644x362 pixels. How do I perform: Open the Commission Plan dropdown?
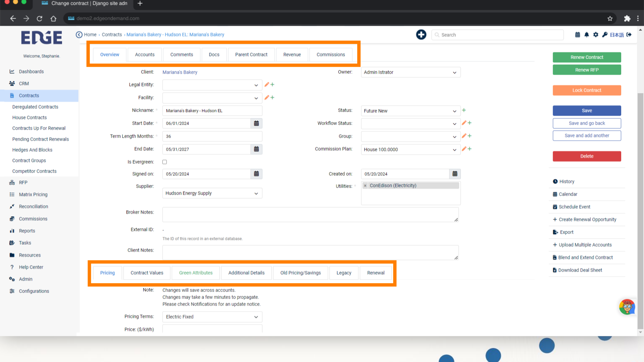(x=411, y=149)
